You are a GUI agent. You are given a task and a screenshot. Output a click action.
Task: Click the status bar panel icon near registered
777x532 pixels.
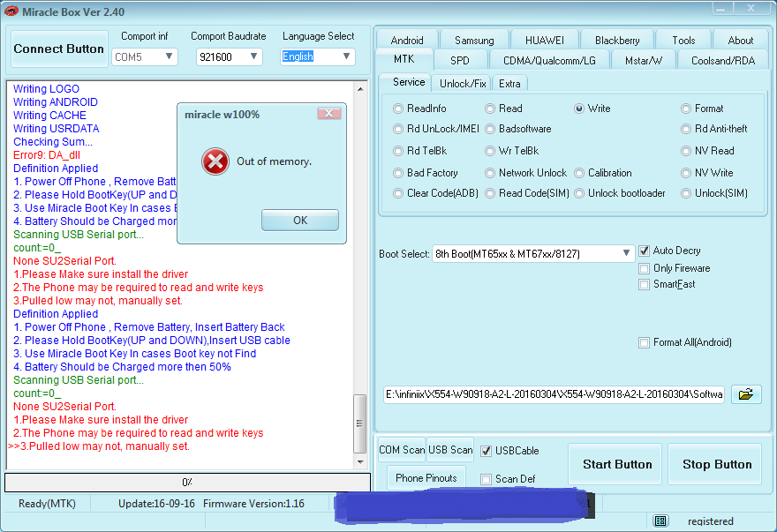(660, 521)
